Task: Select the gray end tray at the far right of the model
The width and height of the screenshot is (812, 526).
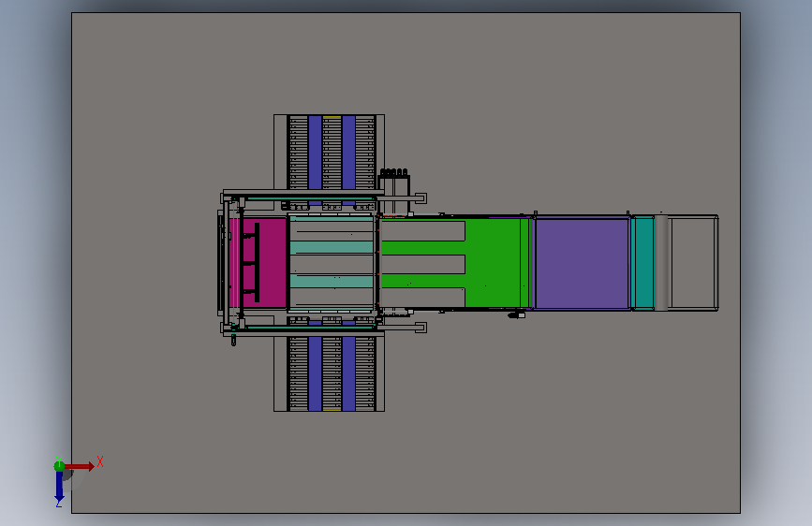Action: [692, 263]
